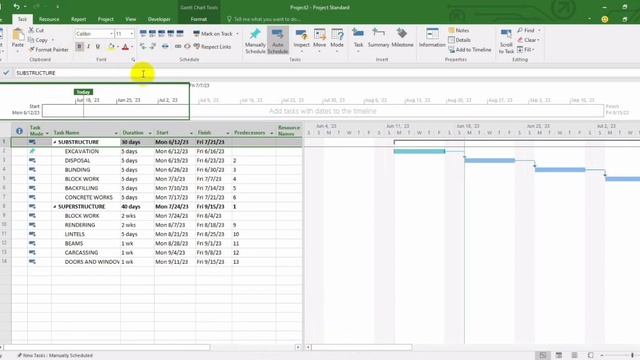Toggle underline formatting
Screen dimensions: 640x360
pyautogui.click(x=98, y=47)
